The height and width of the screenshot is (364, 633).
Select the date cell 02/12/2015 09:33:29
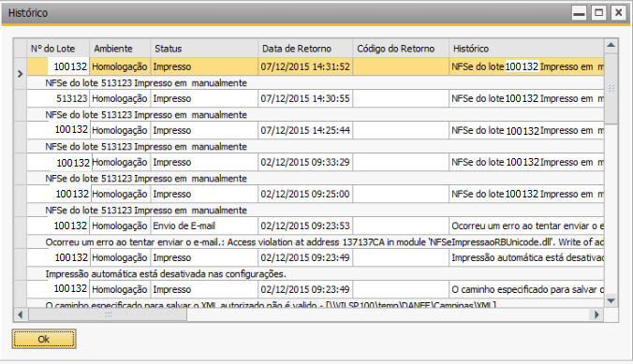coord(305,162)
